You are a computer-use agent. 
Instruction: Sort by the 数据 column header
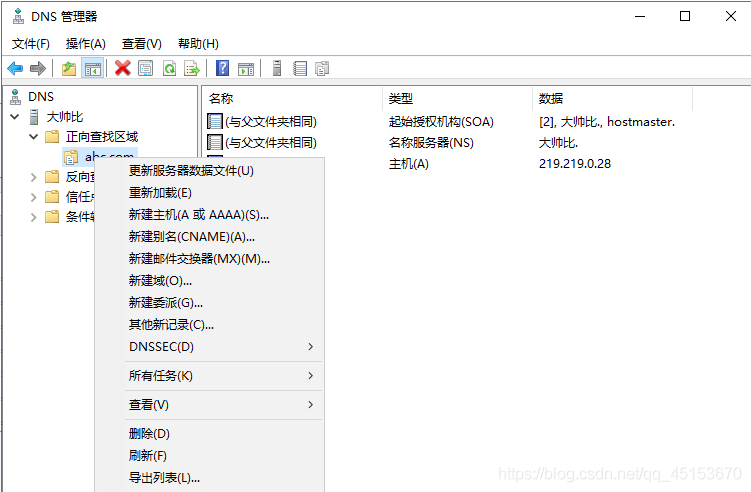(613, 99)
